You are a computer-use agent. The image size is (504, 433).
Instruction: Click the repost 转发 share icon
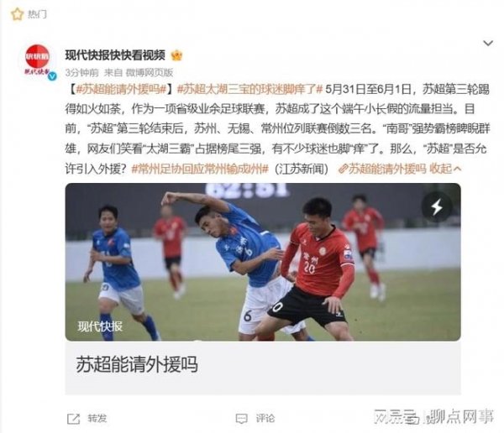(73, 419)
